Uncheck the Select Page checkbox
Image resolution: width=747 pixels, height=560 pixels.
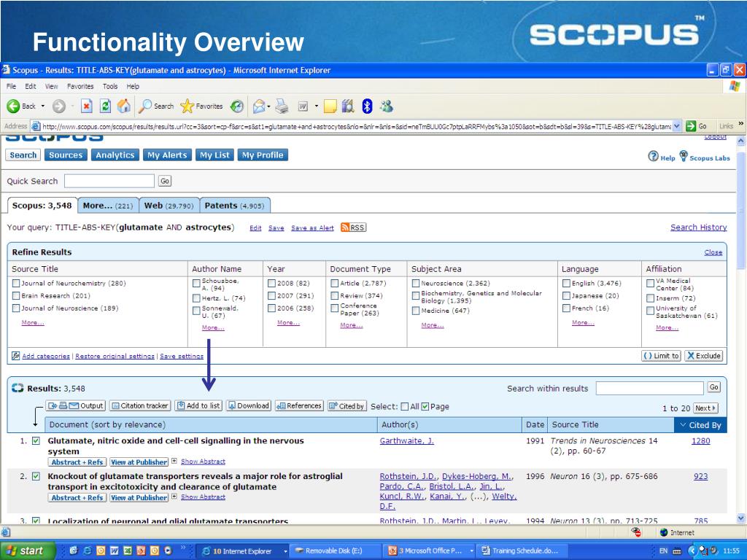click(x=425, y=407)
